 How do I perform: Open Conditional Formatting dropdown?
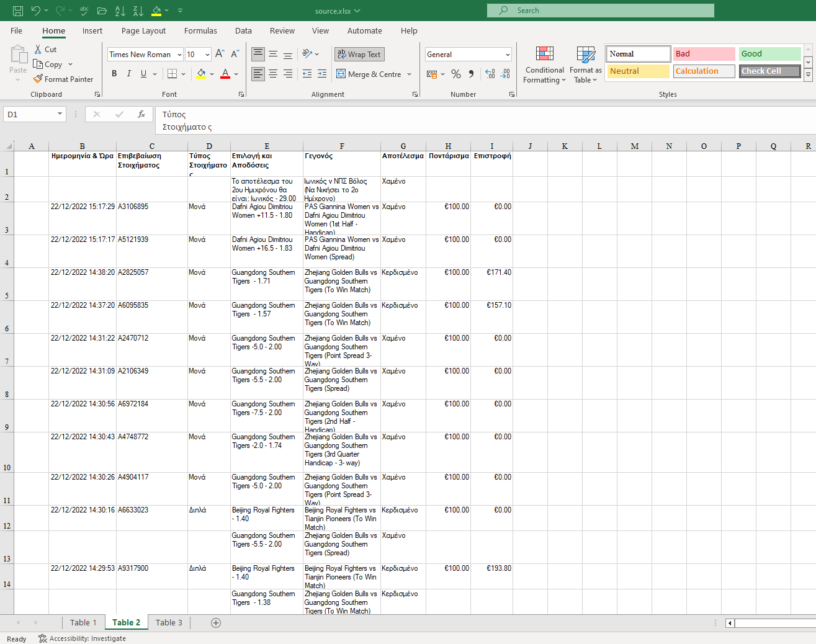point(545,65)
